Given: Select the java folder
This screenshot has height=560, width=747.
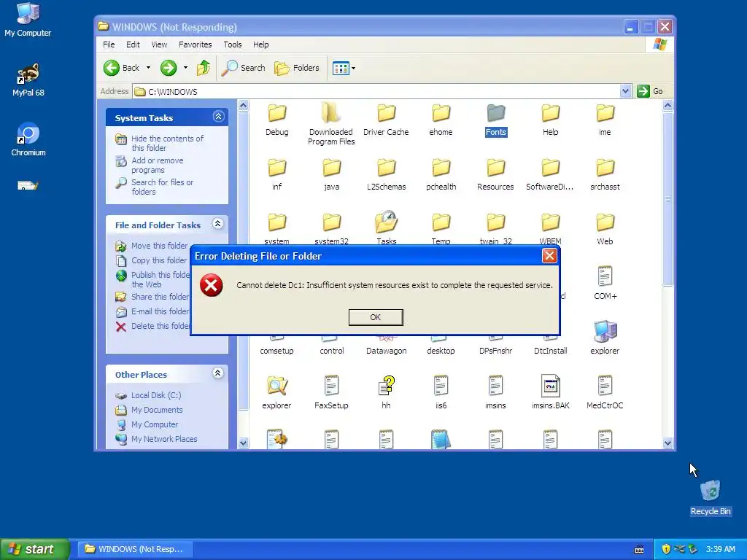Looking at the screenshot, I should (332, 175).
